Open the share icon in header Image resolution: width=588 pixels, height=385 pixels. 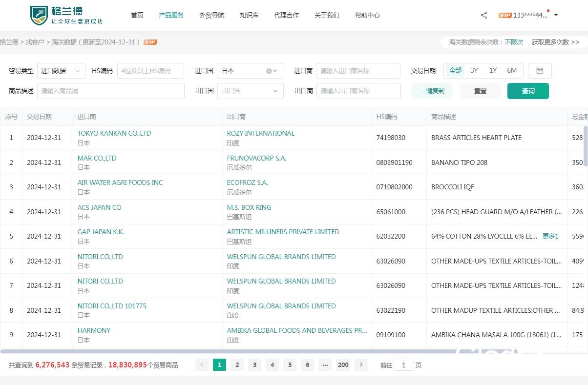pyautogui.click(x=484, y=15)
